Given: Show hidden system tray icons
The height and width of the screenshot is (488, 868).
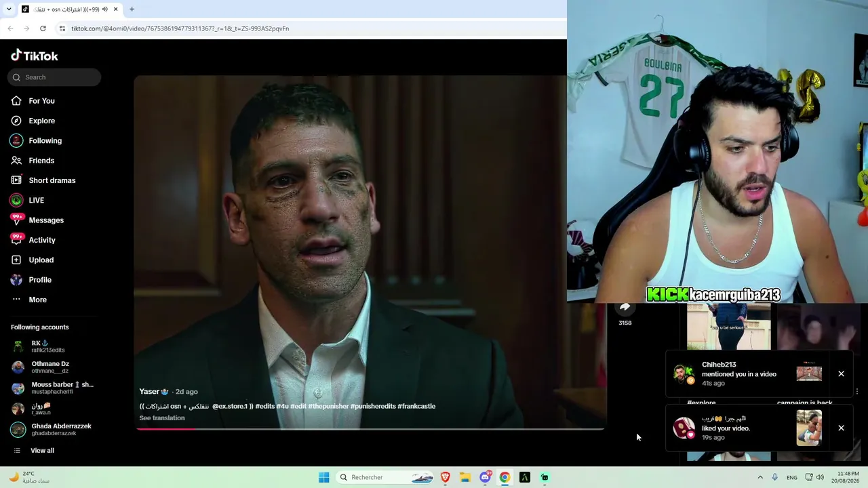Looking at the screenshot, I should click(x=760, y=477).
